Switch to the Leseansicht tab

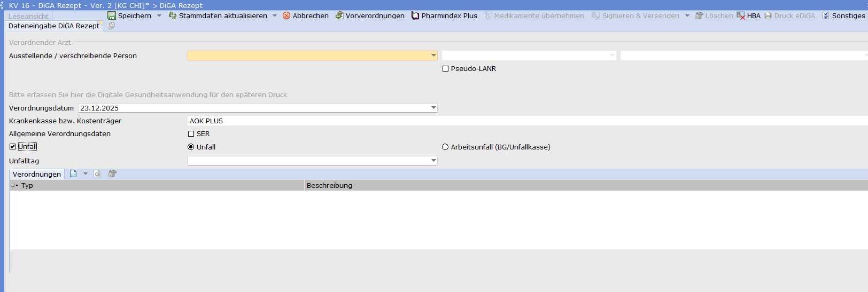(x=28, y=16)
